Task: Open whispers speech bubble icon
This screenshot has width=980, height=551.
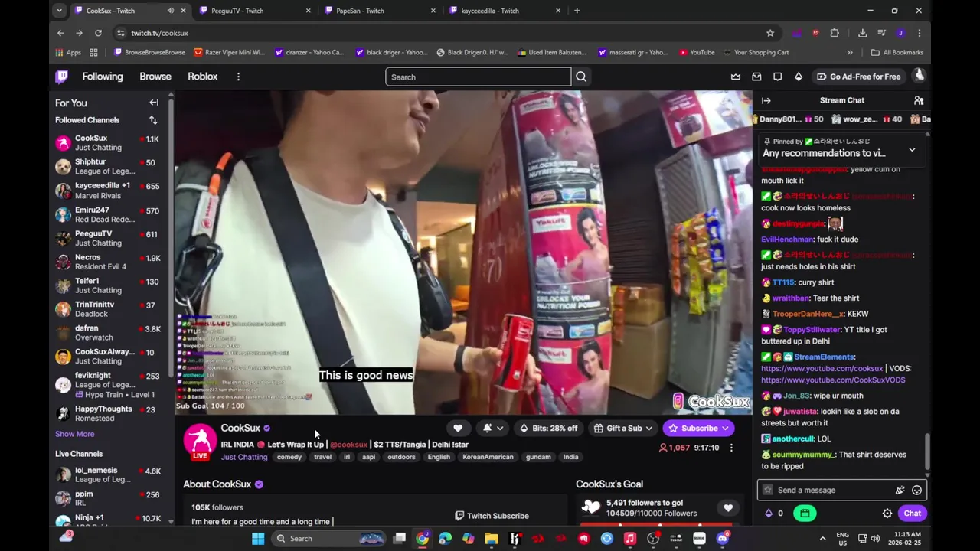Action: coord(777,77)
